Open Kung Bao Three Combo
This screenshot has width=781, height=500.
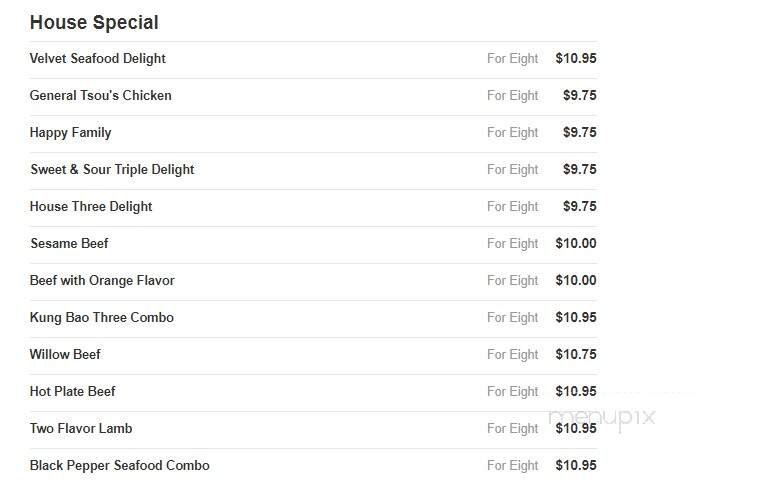[x=102, y=318]
